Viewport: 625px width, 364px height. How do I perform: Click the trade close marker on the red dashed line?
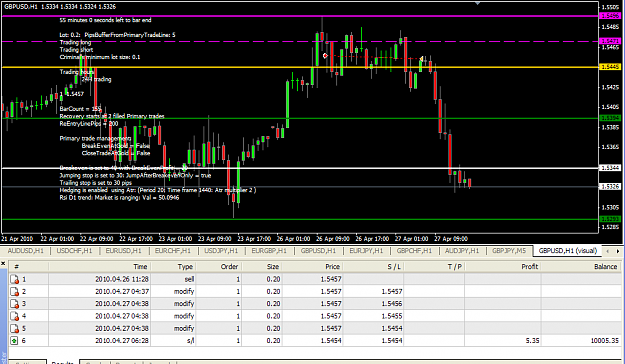click(x=421, y=59)
